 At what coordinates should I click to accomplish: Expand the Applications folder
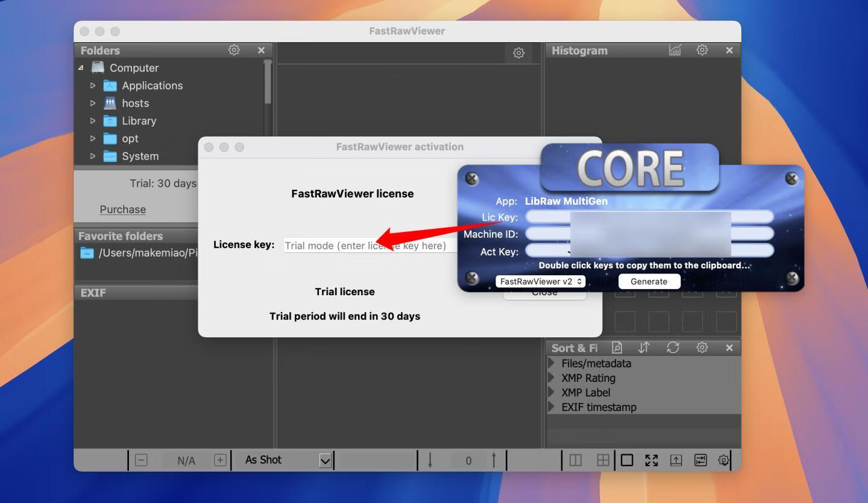click(93, 86)
